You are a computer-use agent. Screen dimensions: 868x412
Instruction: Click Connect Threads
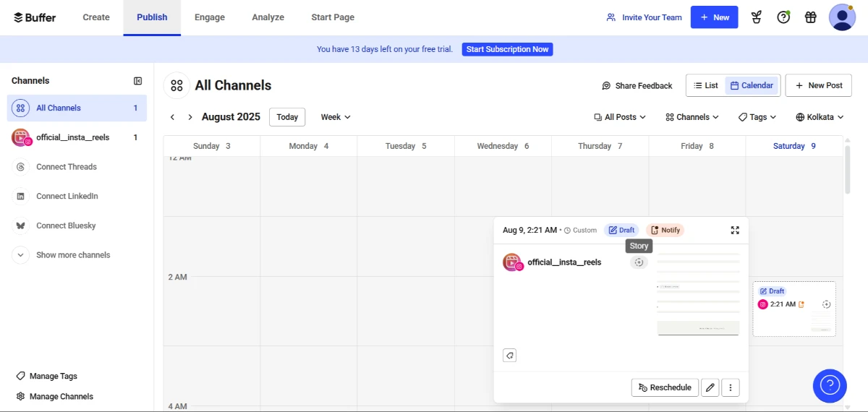pyautogui.click(x=67, y=167)
